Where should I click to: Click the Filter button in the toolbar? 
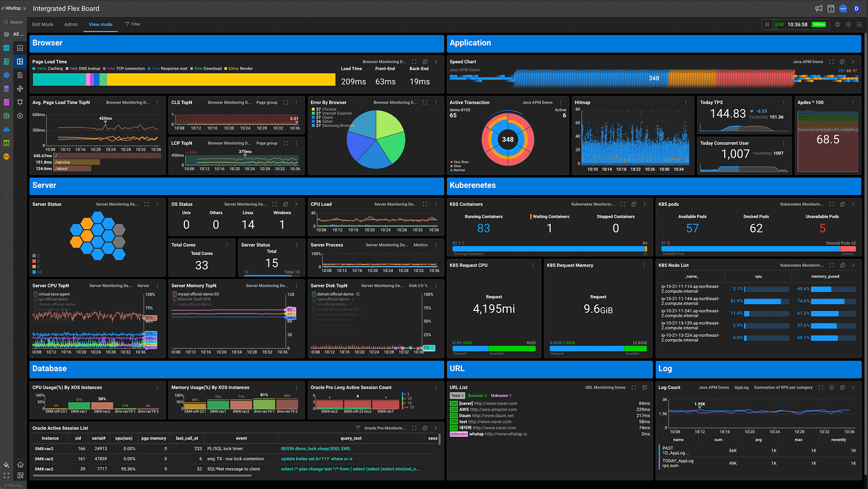[132, 24]
